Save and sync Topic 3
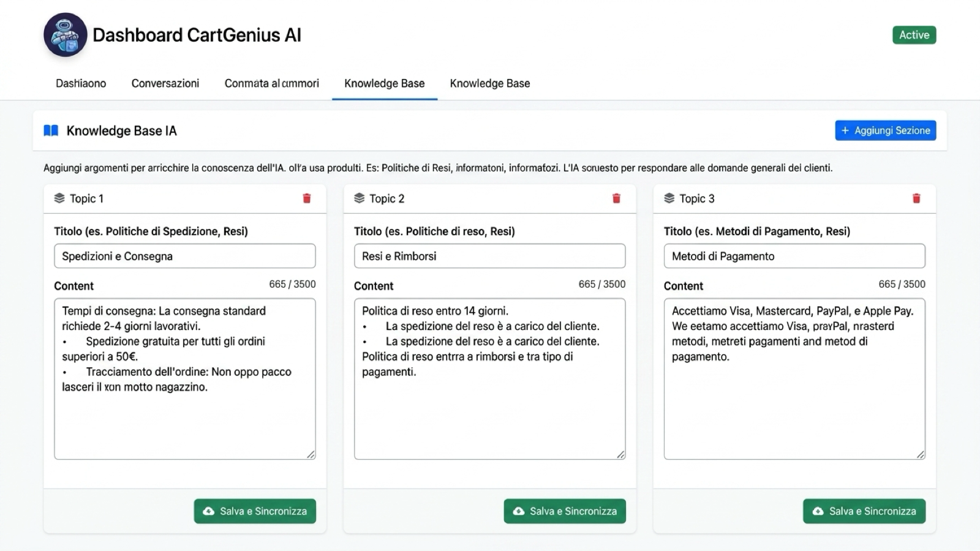 point(864,511)
